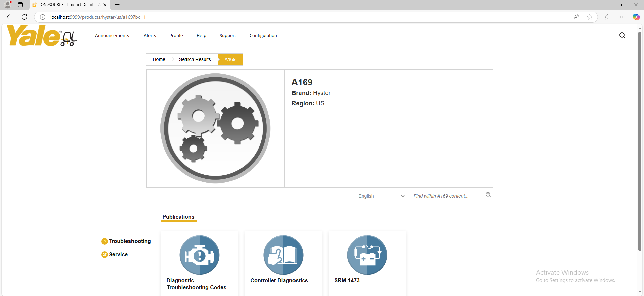This screenshot has width=644, height=296.
Task: Open the Support menu
Action: (228, 35)
